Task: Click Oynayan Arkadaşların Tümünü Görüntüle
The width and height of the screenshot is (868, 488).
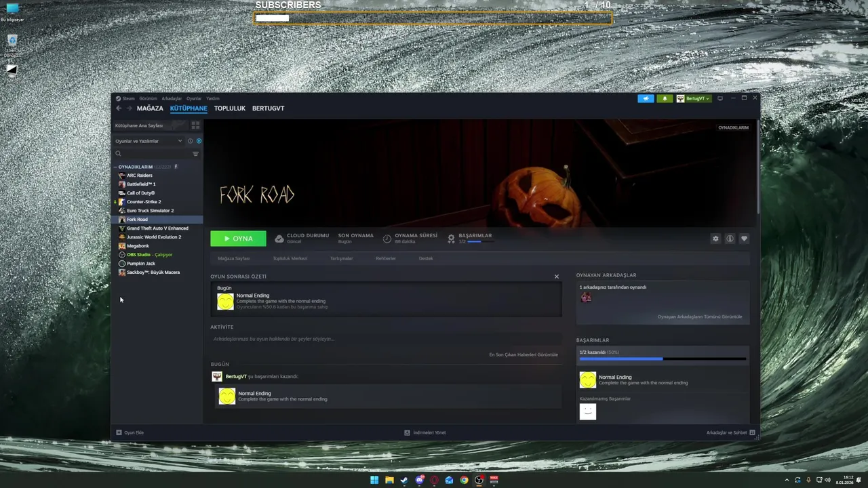Action: 700,317
